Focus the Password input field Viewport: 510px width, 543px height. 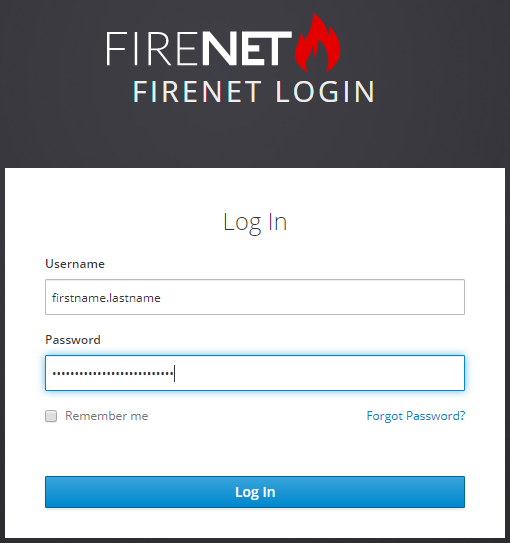click(x=255, y=373)
